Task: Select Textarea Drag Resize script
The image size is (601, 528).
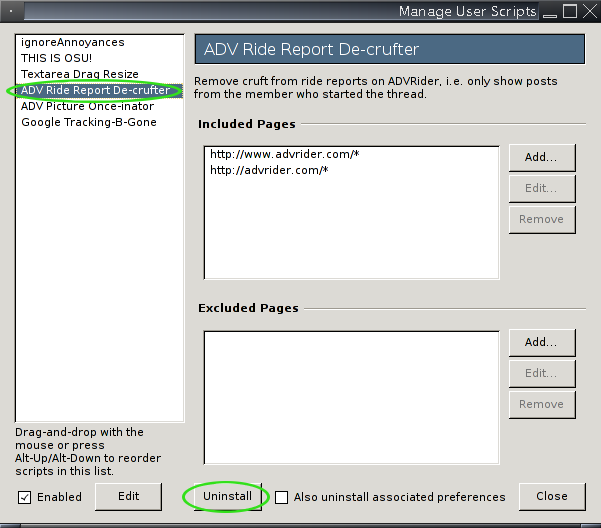Action: [x=99, y=74]
